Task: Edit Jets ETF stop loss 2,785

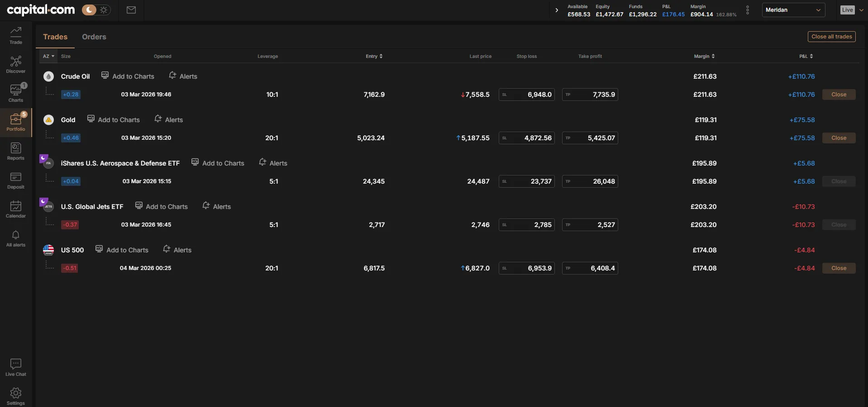Action: coord(527,225)
